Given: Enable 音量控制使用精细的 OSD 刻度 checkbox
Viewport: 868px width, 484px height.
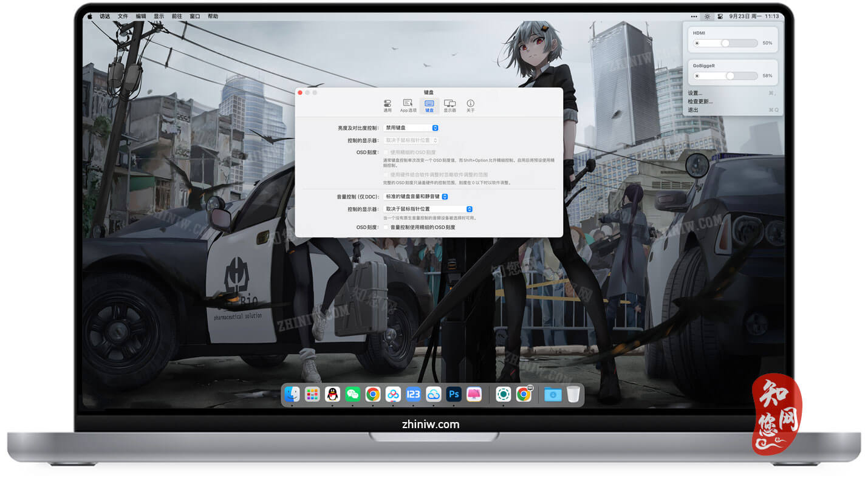Looking at the screenshot, I should click(386, 227).
